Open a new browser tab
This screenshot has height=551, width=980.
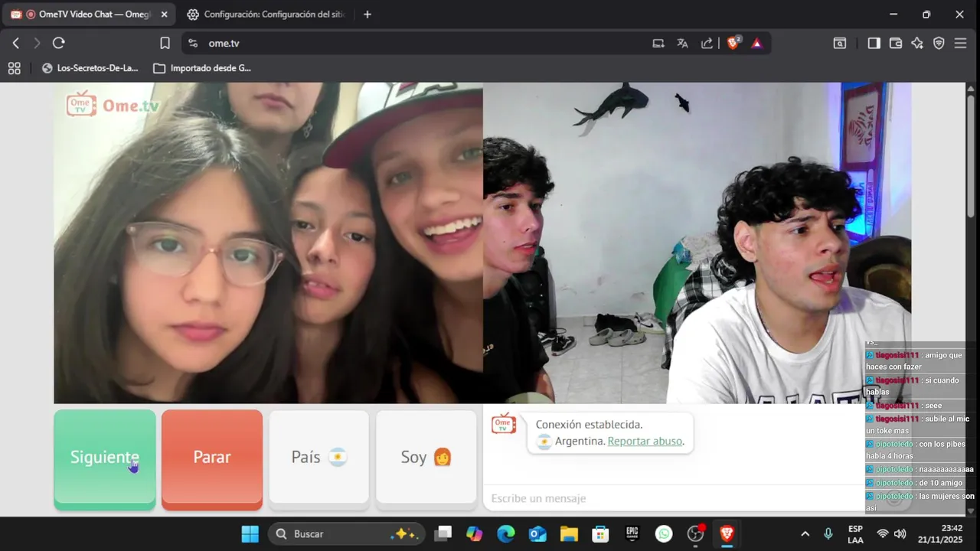(367, 15)
